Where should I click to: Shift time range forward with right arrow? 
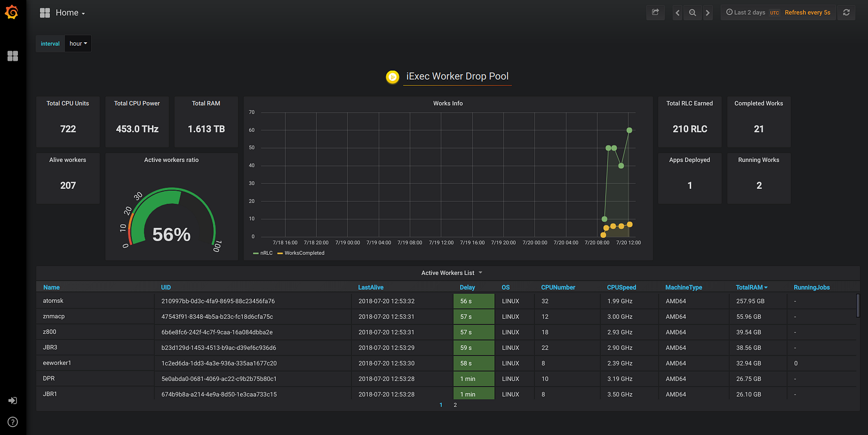[x=707, y=12]
